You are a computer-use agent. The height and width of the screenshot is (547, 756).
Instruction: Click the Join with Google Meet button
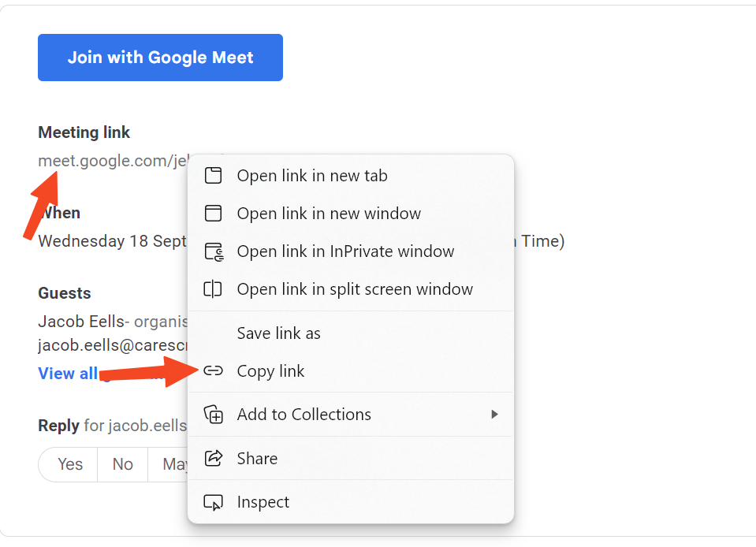160,58
